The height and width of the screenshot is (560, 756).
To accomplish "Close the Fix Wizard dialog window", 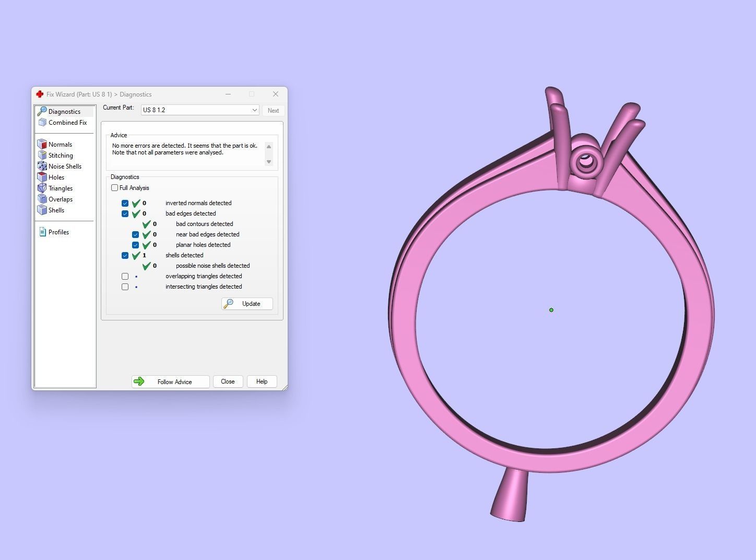I will click(276, 94).
